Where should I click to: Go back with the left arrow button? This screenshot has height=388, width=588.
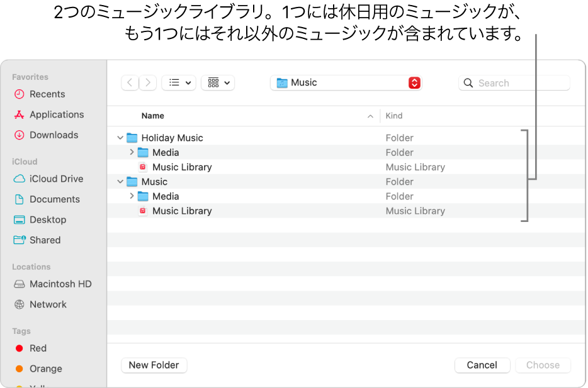130,83
